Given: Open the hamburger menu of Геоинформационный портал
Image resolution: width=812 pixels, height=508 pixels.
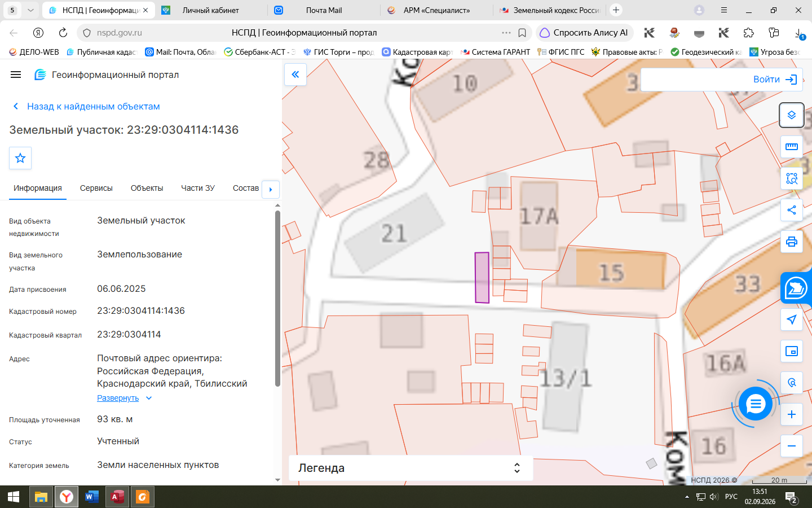Looking at the screenshot, I should (x=16, y=75).
